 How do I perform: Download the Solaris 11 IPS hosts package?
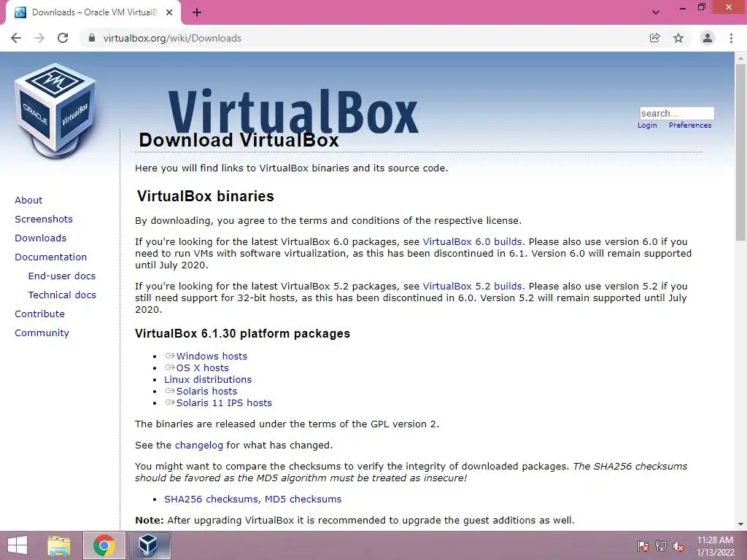pyautogui.click(x=224, y=402)
